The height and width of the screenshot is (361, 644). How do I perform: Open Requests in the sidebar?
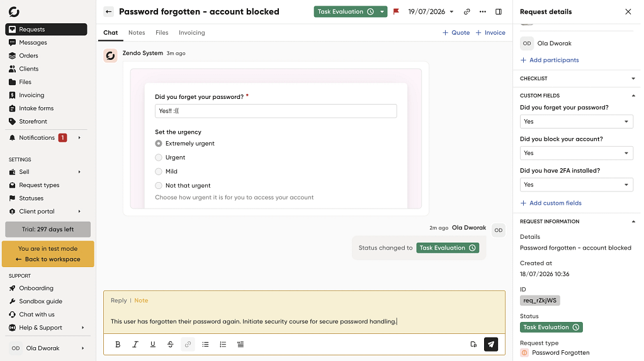[x=46, y=29]
